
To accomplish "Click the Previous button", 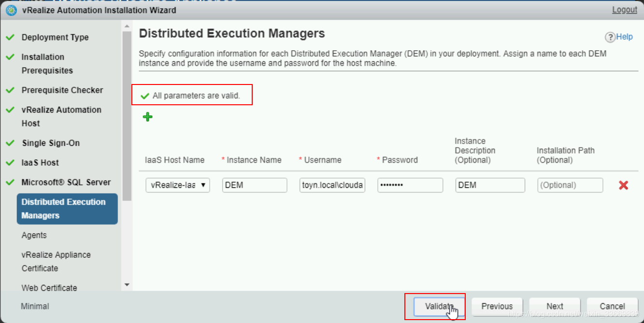I will pyautogui.click(x=497, y=306).
